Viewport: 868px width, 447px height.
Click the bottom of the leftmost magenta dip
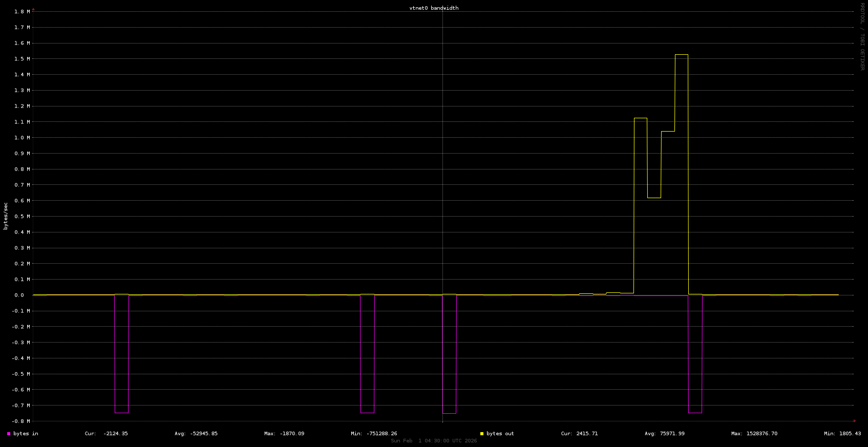pyautogui.click(x=121, y=413)
